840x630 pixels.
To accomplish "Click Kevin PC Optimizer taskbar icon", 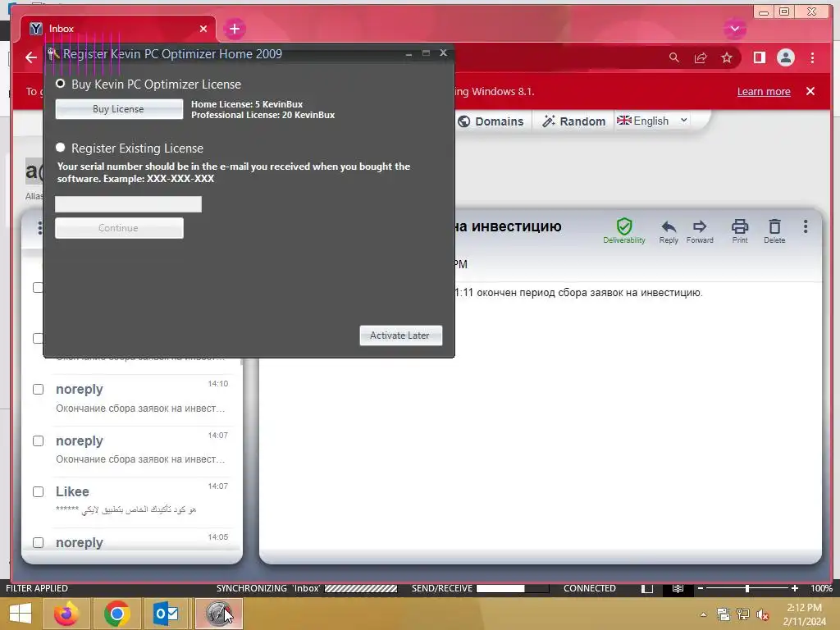I will point(218,614).
